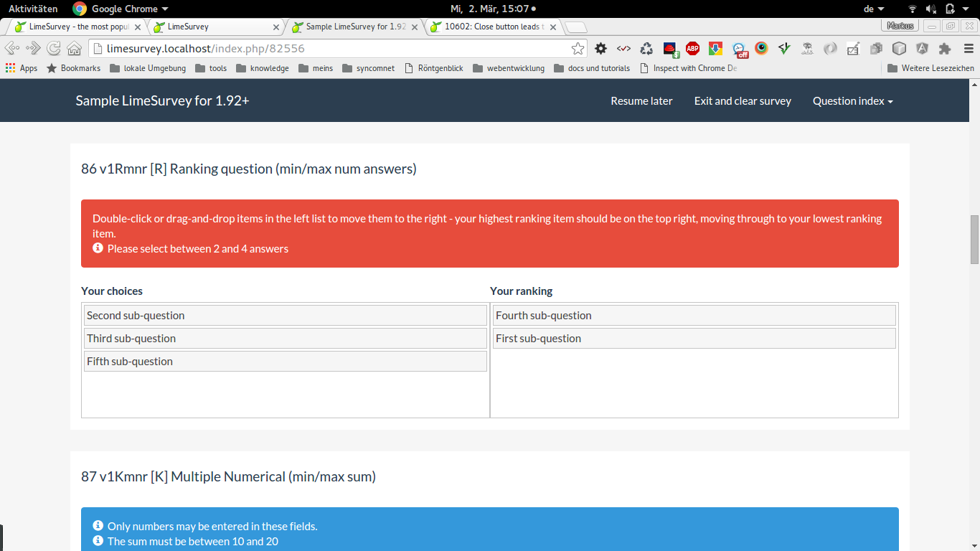Screen dimensions: 980x551
Task: Open the colorful eye extension icon
Action: pos(761,48)
